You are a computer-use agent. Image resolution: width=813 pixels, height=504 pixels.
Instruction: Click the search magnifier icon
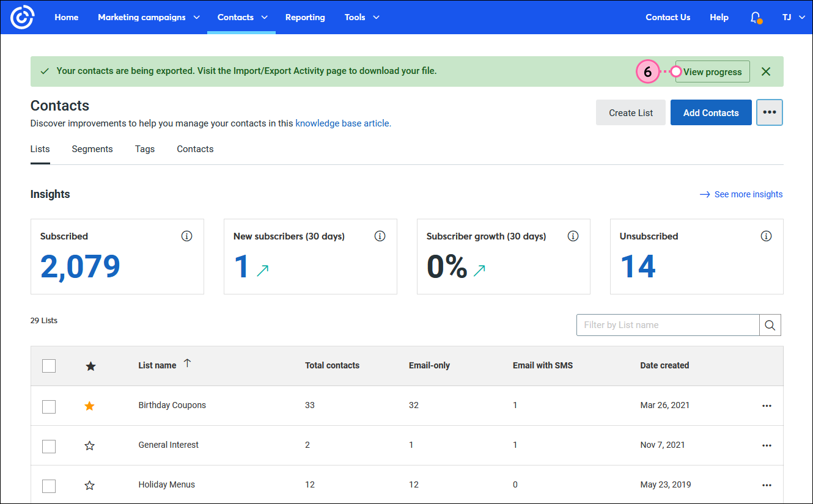[770, 325]
